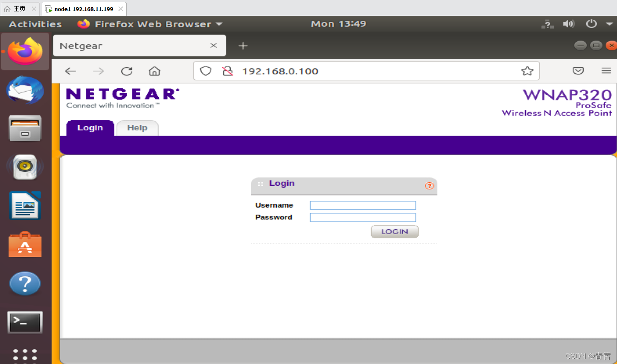This screenshot has height=364, width=617.
Task: Click the orange login help icon
Action: [x=429, y=186]
